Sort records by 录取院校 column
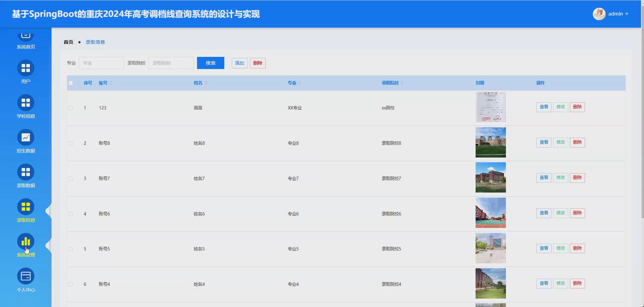644x307 pixels. coord(390,83)
